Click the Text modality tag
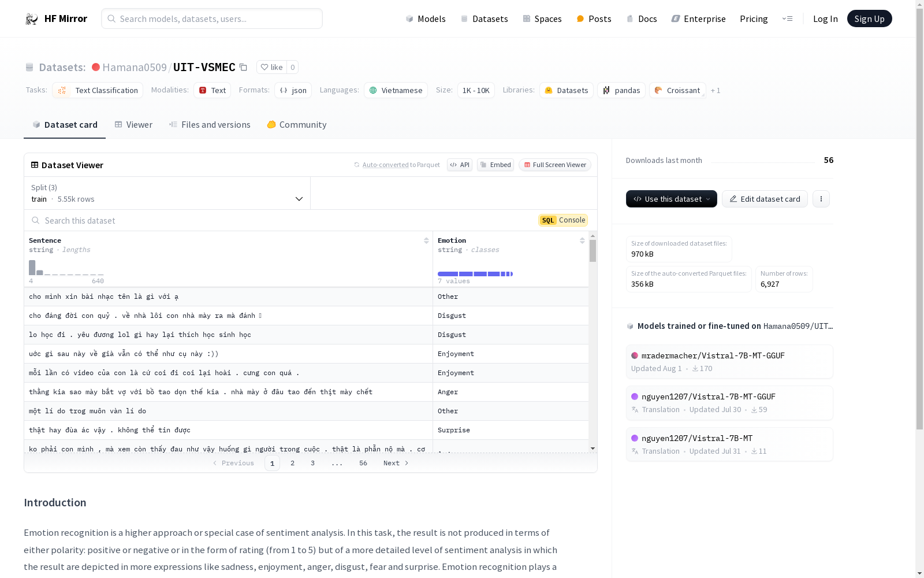 tap(212, 90)
